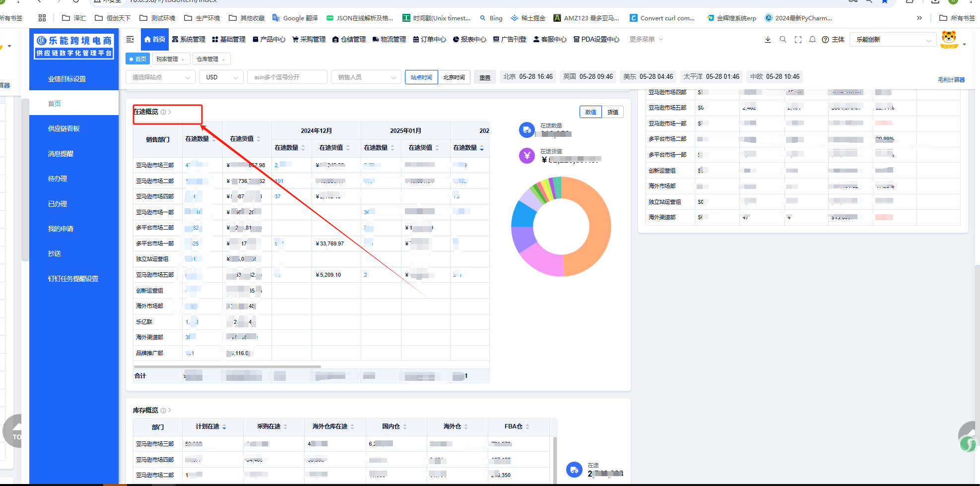Image resolution: width=980 pixels, height=486 pixels.
Task: Switch time mode to 北京时间
Action: click(x=454, y=77)
